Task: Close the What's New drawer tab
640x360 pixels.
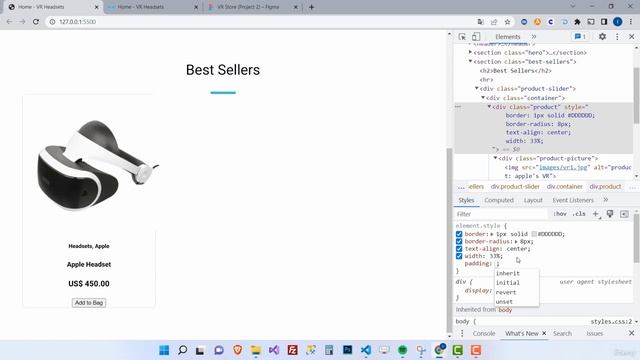Action: click(544, 333)
